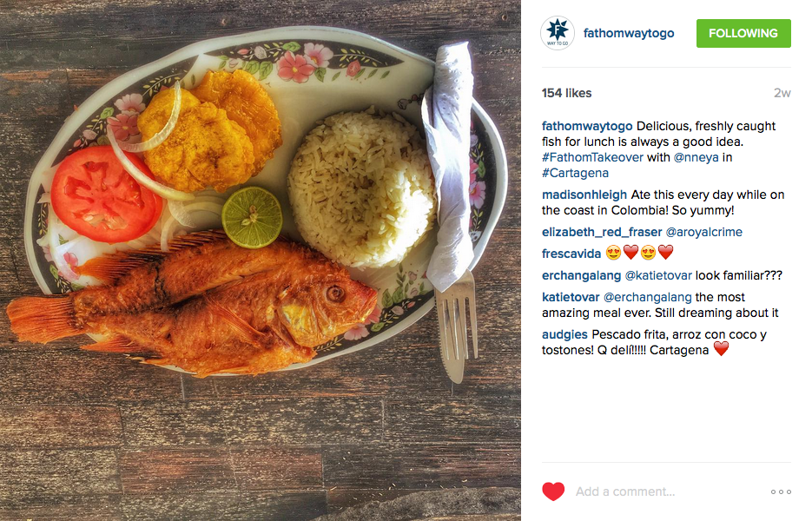812x521 pixels.
Task: Click @katietovar mention in erchangalang's comment
Action: tap(658, 275)
